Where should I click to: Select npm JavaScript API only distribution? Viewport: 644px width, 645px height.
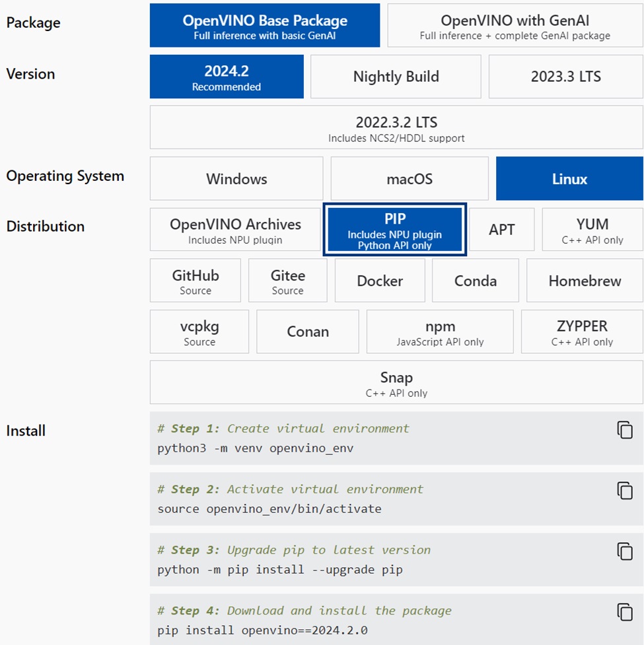[440, 331]
